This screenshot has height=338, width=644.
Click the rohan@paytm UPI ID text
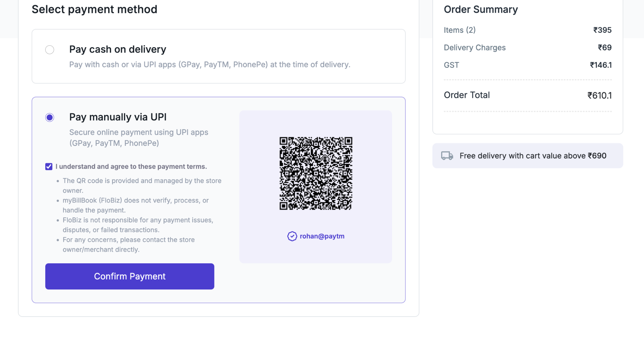coord(322,236)
